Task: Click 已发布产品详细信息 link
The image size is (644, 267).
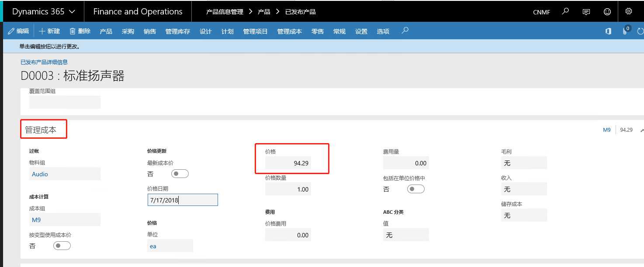Action: pyautogui.click(x=44, y=62)
